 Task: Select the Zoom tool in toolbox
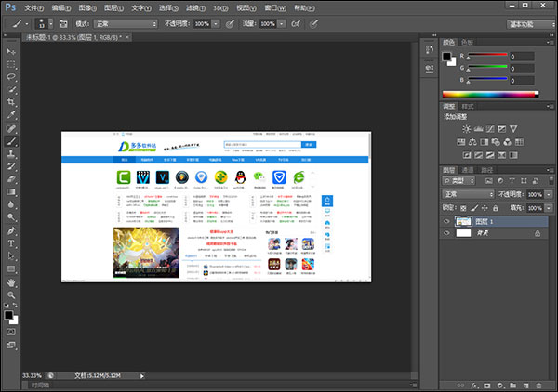tap(11, 294)
